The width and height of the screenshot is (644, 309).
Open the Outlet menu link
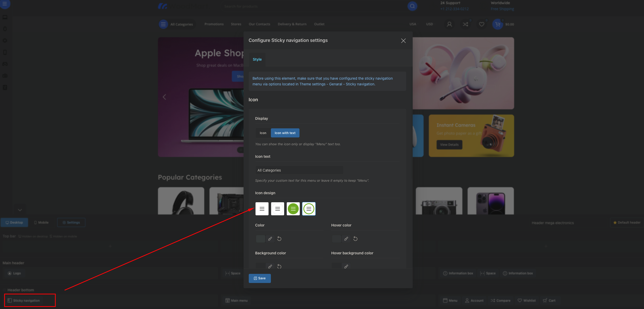click(319, 24)
